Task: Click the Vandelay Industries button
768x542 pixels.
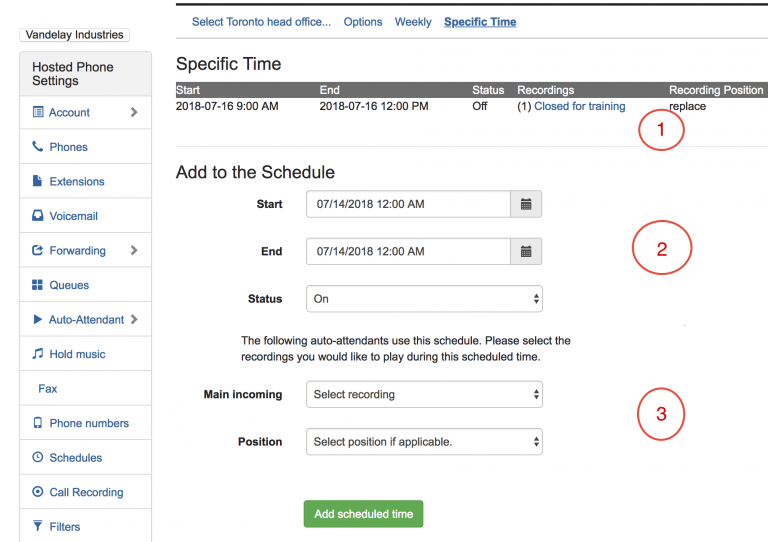Action: click(x=74, y=35)
